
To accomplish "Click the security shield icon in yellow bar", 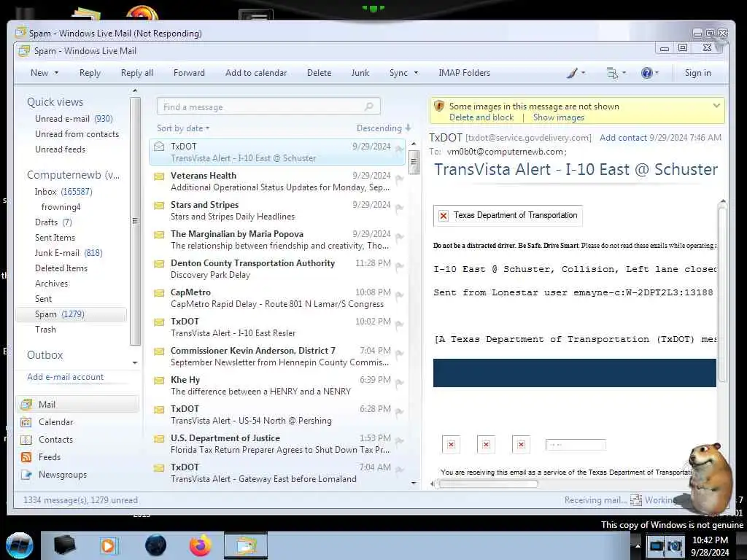I will coord(438,106).
